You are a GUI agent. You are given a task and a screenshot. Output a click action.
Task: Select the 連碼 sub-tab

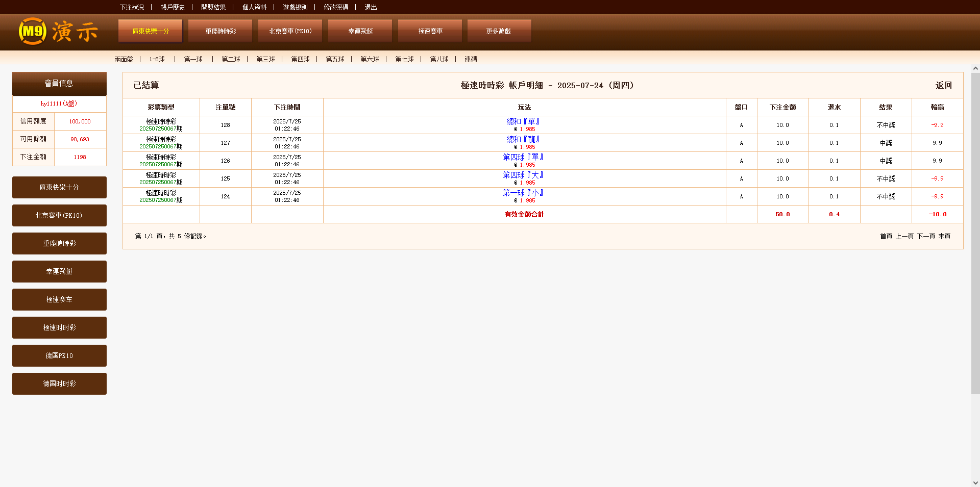tap(471, 59)
